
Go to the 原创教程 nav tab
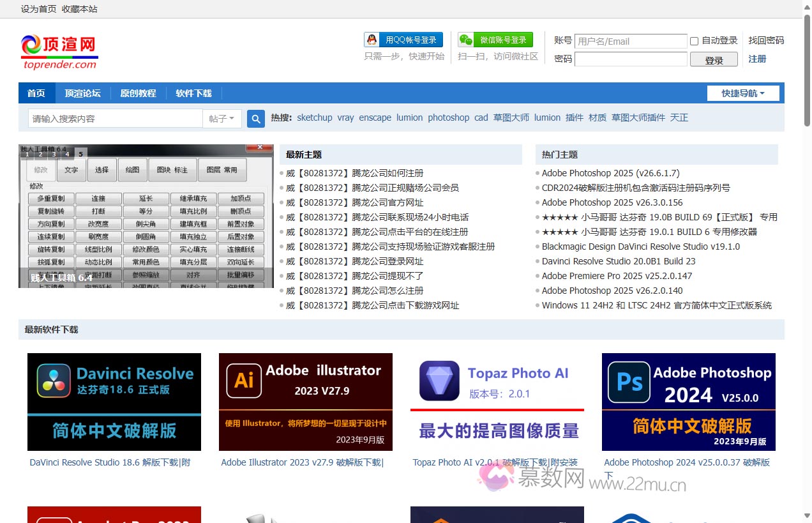point(138,93)
